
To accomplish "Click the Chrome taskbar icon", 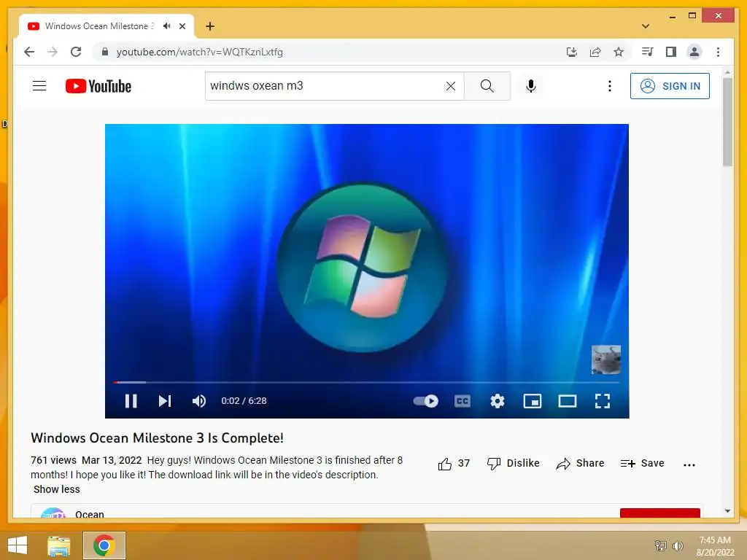I will click(104, 545).
